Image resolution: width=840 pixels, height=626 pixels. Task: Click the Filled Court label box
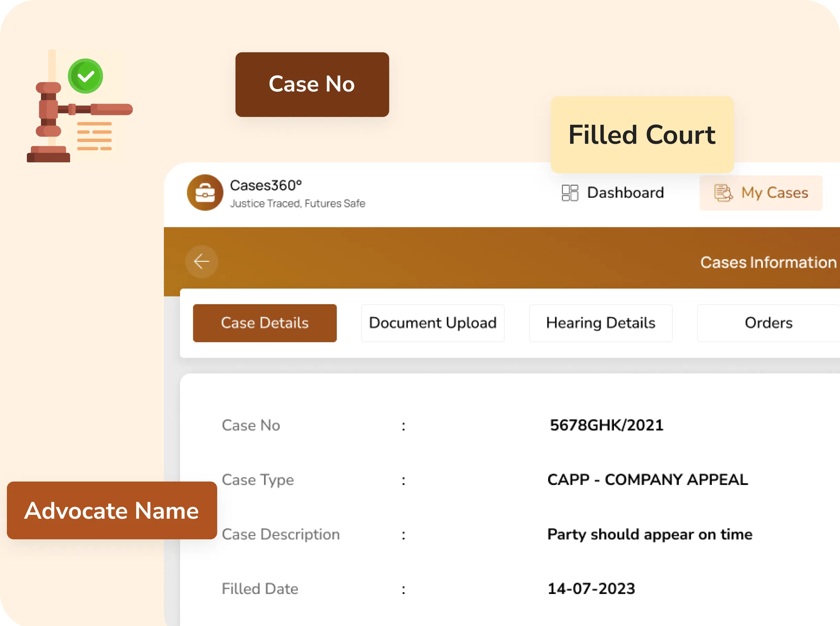pos(642,135)
